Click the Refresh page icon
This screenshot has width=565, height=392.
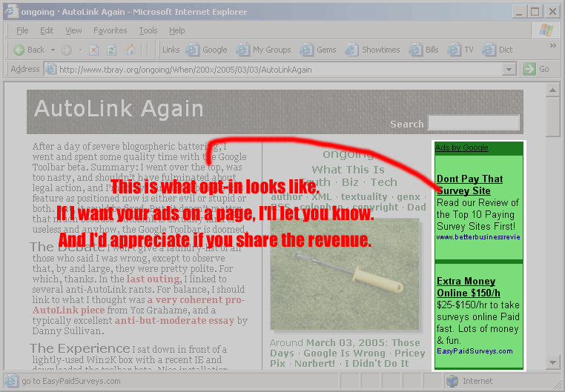pyautogui.click(x=111, y=50)
